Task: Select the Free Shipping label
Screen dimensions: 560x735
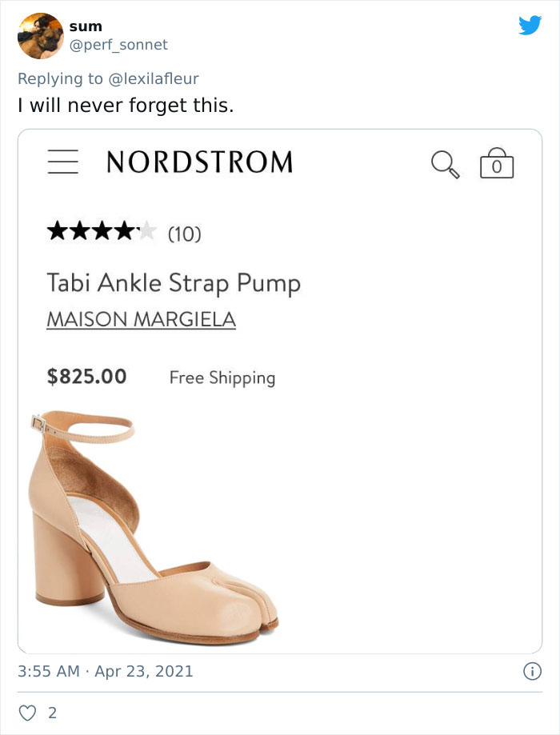Action: click(x=224, y=377)
